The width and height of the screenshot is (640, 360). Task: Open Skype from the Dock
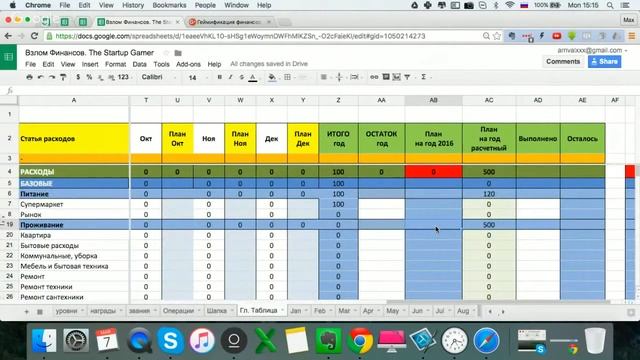tap(170, 340)
